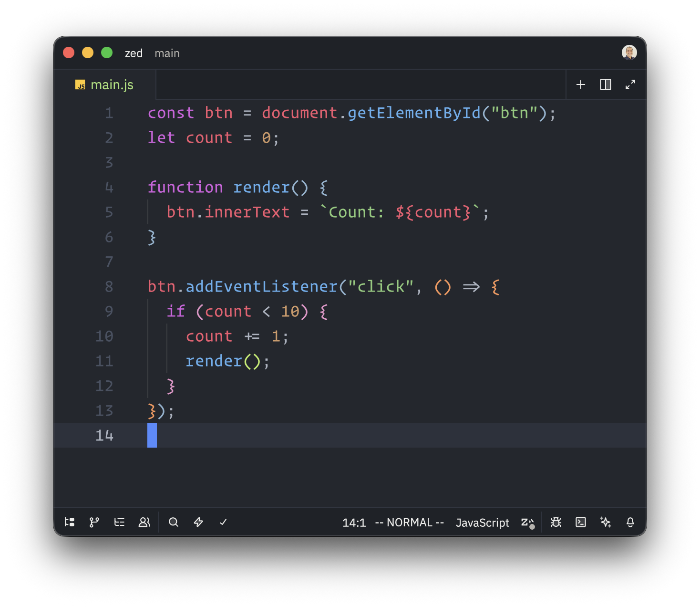Image resolution: width=700 pixels, height=607 pixels.
Task: Click the zed project name
Action: click(x=134, y=53)
